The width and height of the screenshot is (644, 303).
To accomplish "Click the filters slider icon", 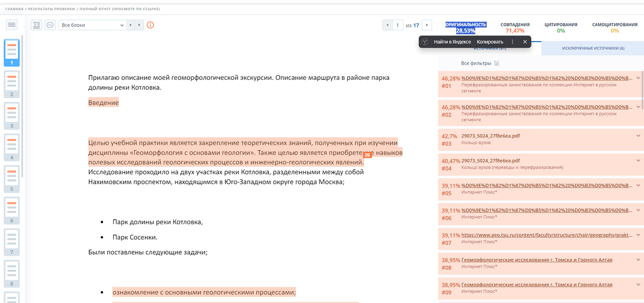I will (496, 63).
